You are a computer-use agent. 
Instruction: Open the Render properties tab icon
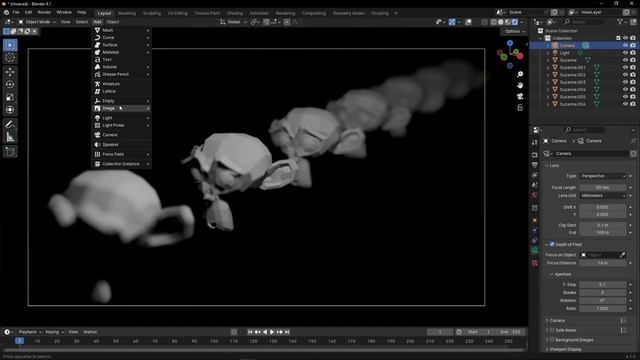(535, 155)
